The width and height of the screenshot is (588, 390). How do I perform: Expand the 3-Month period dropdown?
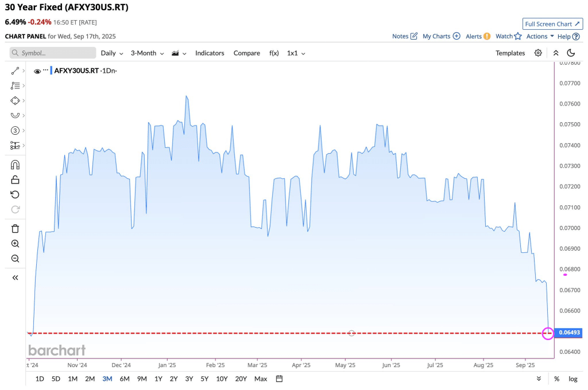(x=147, y=53)
